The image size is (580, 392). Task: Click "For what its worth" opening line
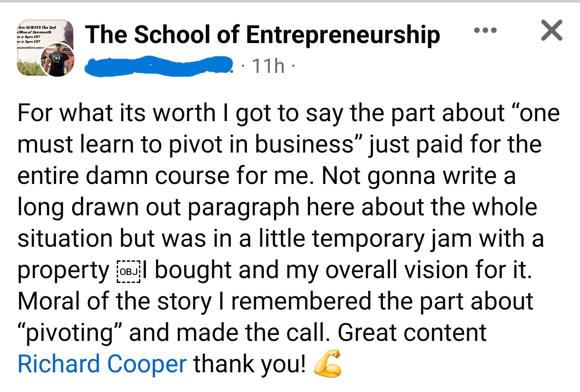(x=116, y=113)
